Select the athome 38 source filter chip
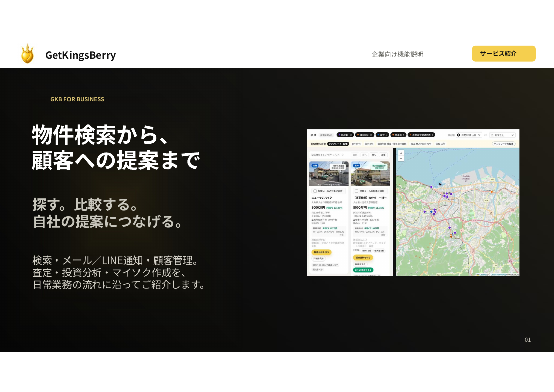 click(365, 135)
